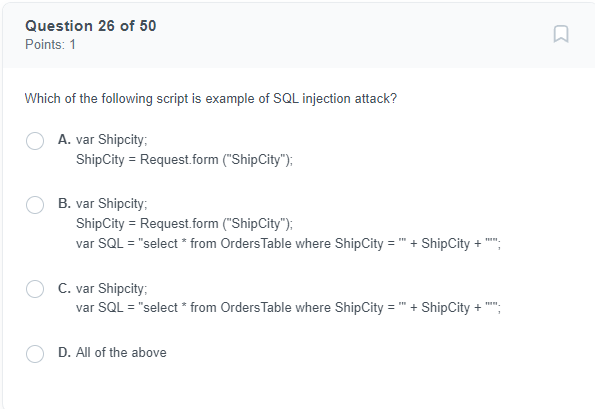Click the bold letter B. label
595x409 pixels.
click(64, 203)
